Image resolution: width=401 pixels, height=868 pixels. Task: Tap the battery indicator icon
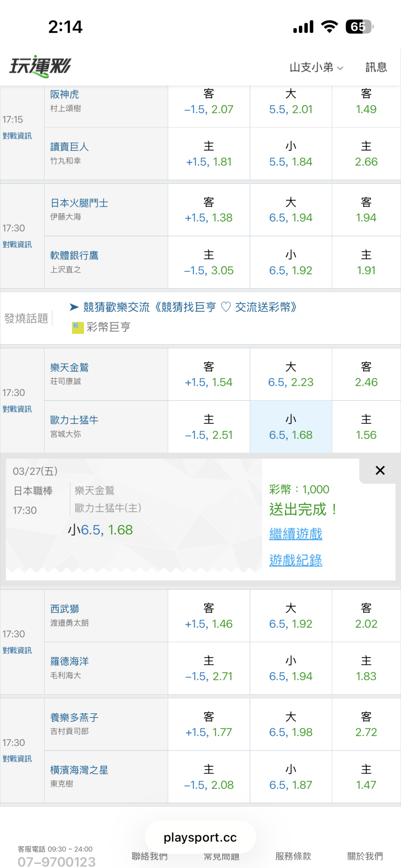[x=359, y=27]
